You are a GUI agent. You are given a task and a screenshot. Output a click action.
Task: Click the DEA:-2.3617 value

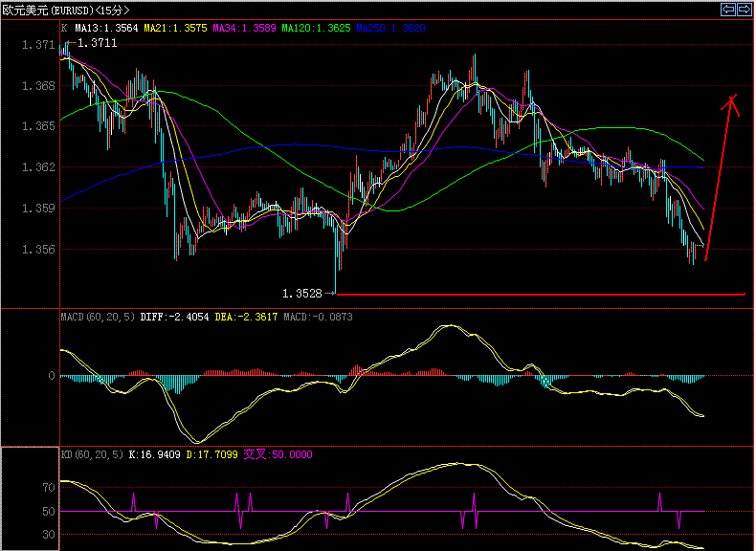pos(246,317)
